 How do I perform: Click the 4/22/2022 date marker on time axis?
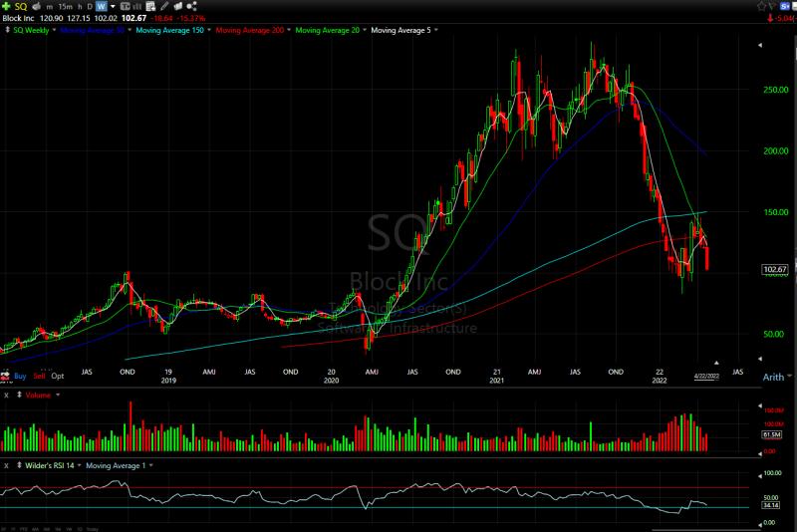point(706,377)
